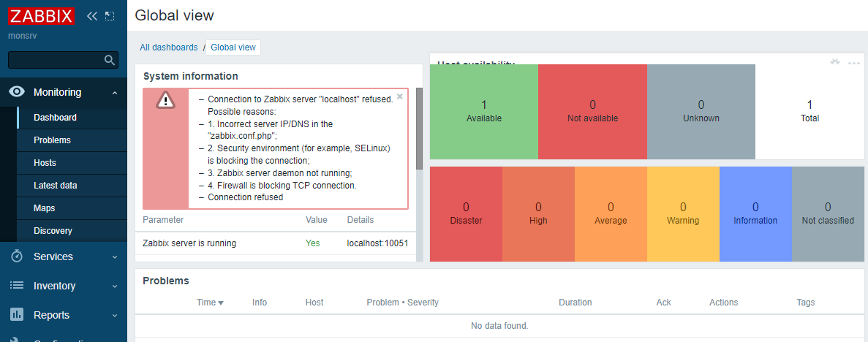The width and height of the screenshot is (868, 342).
Task: Click the Inventory list icon
Action: [x=17, y=286]
